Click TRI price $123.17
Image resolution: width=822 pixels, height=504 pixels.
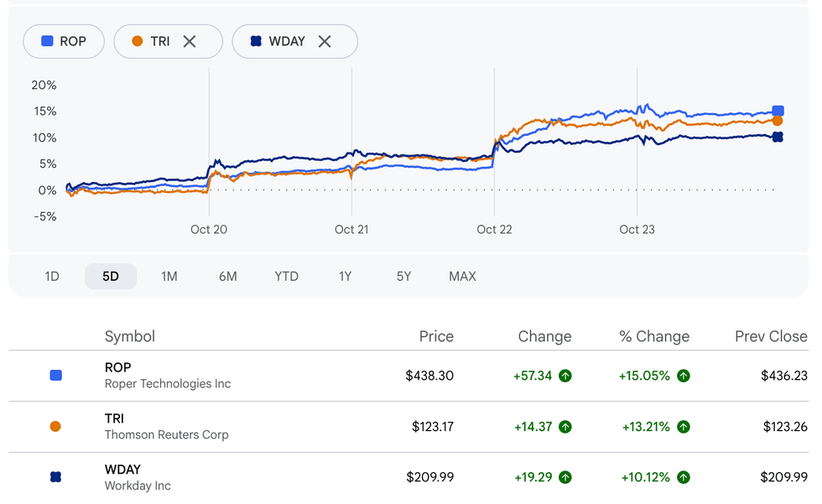point(433,427)
